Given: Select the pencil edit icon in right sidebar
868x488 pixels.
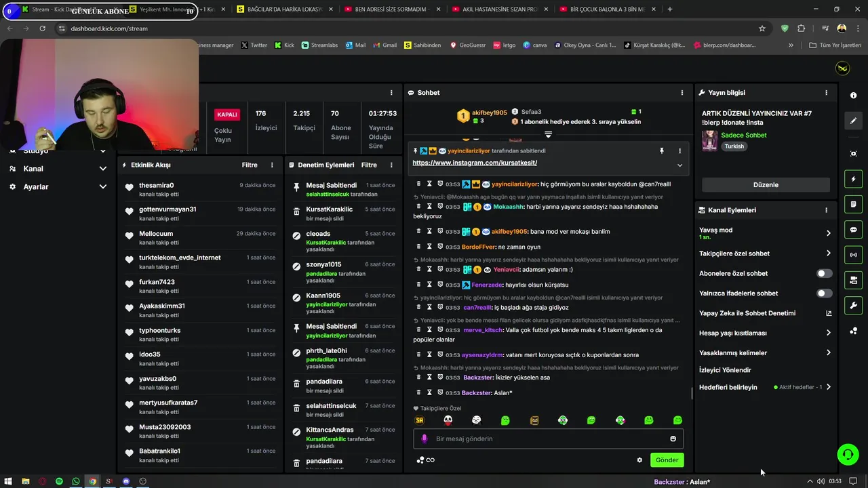Looking at the screenshot, I should (x=853, y=121).
